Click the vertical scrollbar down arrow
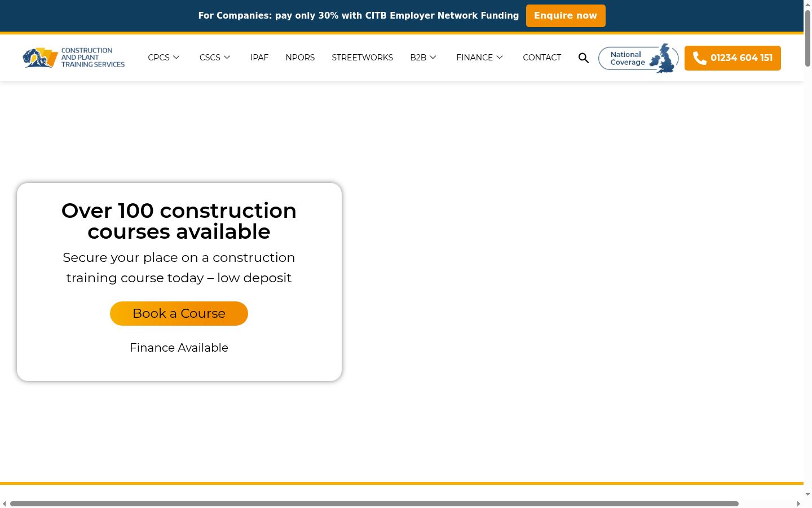This screenshot has height=508, width=812. (807, 494)
